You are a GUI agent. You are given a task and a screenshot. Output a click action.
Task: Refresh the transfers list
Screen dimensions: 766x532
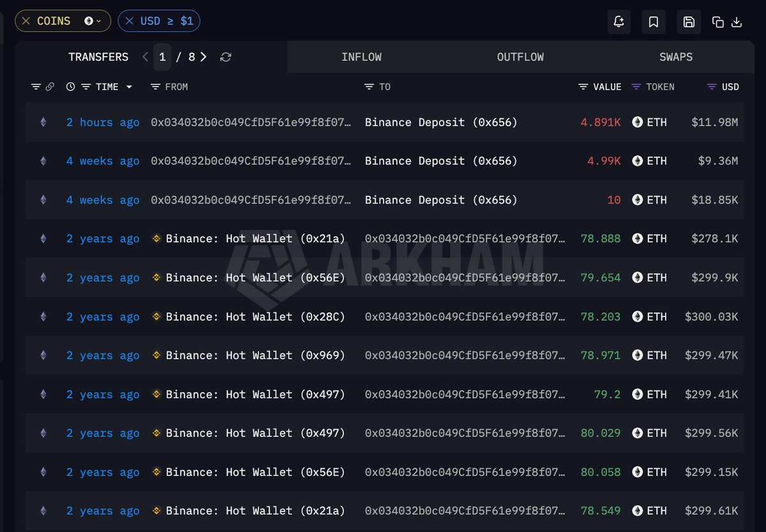pyautogui.click(x=225, y=57)
